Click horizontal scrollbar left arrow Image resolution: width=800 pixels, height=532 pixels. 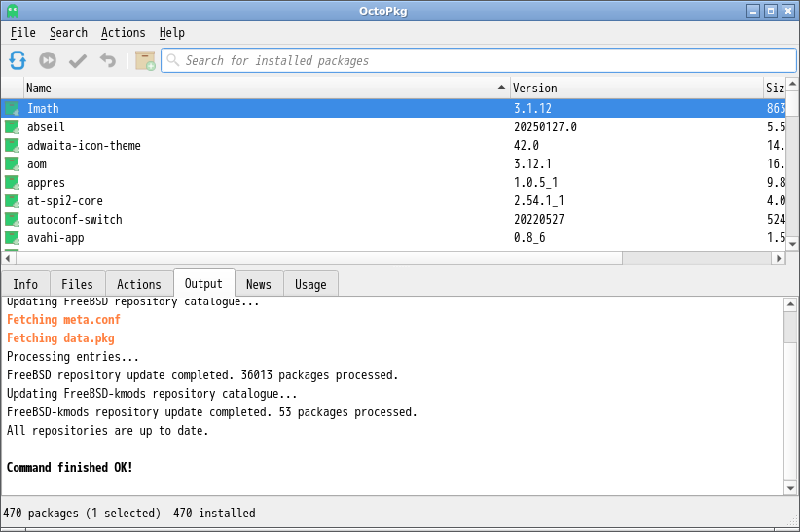8,258
